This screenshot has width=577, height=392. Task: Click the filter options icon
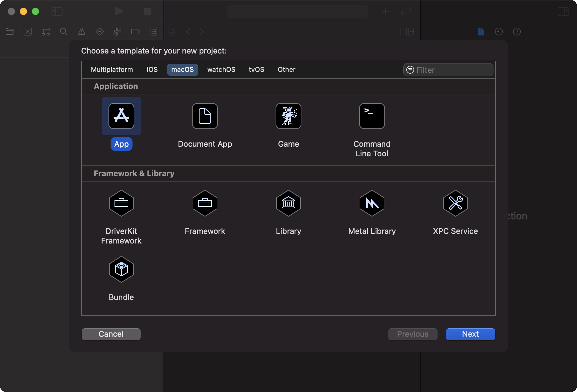[410, 70]
